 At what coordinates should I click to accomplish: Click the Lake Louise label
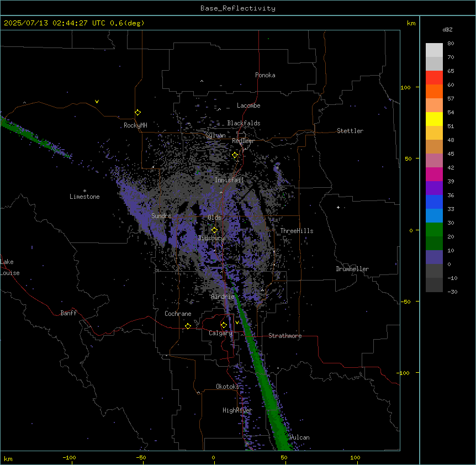10,267
